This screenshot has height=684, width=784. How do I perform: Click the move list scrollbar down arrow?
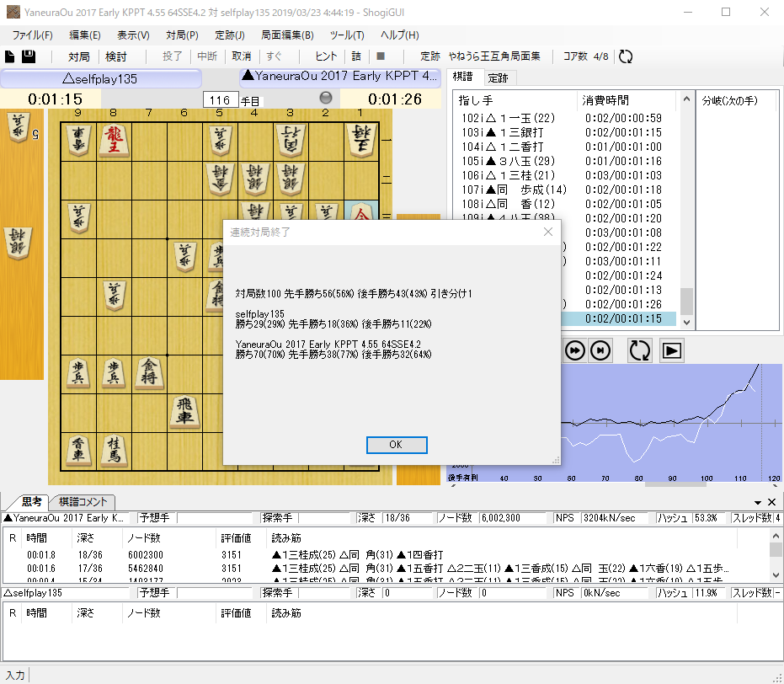[686, 323]
